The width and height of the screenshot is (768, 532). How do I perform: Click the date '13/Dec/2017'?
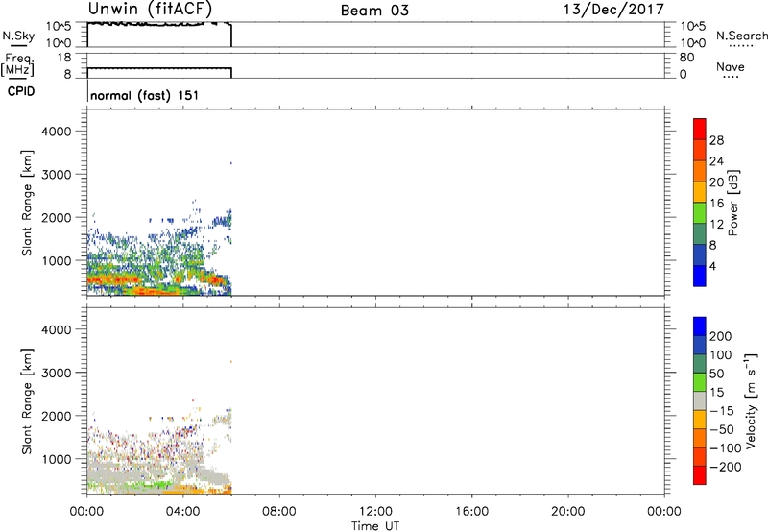pos(613,9)
